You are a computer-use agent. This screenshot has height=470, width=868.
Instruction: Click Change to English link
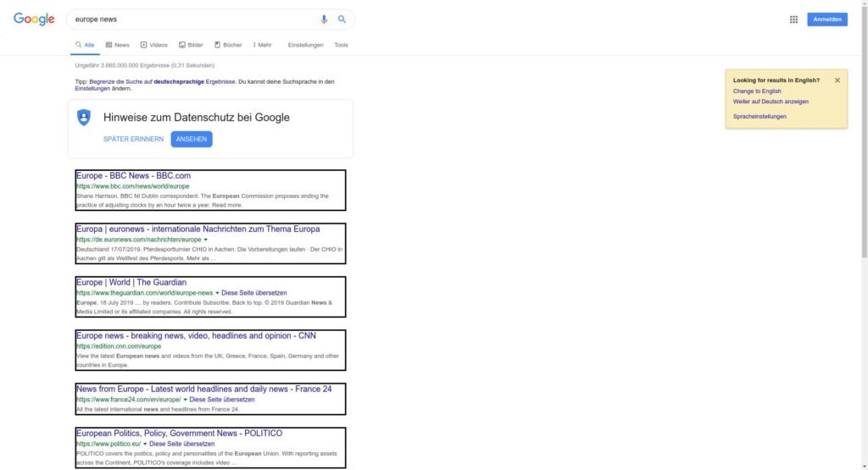tap(757, 91)
